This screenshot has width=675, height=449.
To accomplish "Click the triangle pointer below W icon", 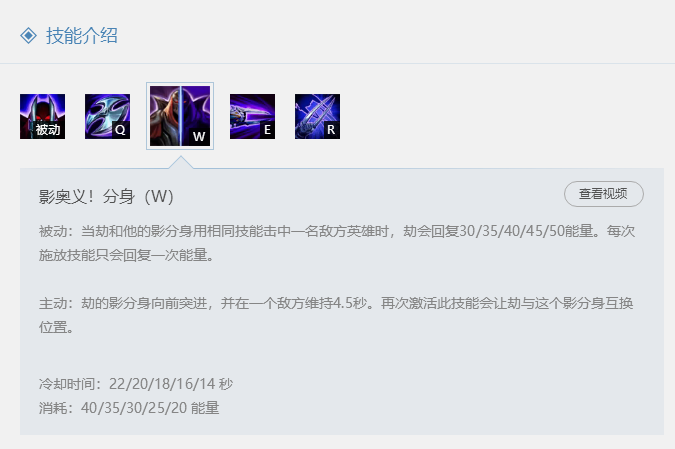I will click(181, 163).
